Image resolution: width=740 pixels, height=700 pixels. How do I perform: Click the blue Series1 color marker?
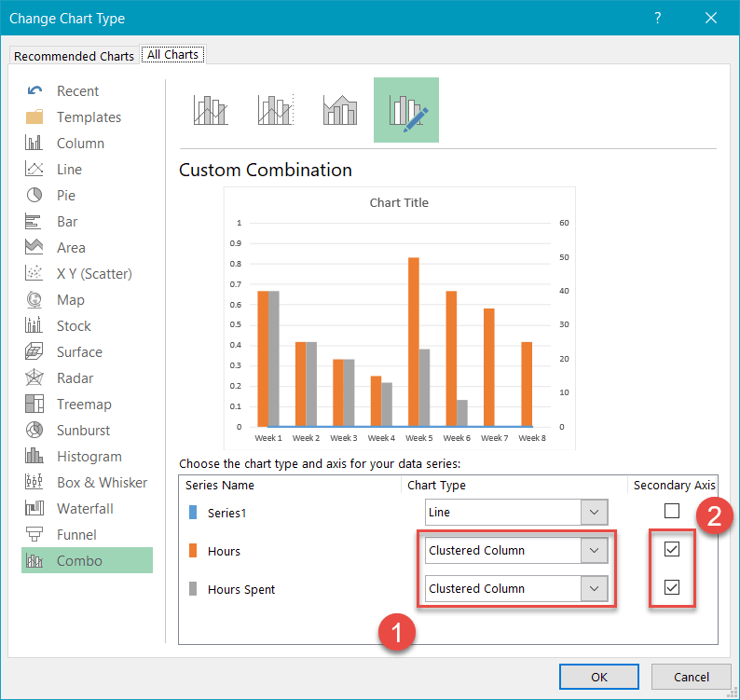(x=193, y=512)
